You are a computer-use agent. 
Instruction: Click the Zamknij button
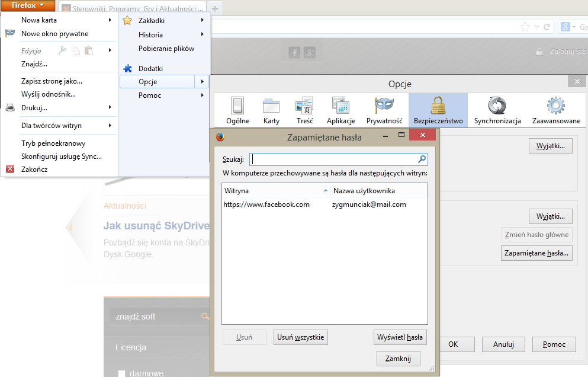tap(398, 359)
